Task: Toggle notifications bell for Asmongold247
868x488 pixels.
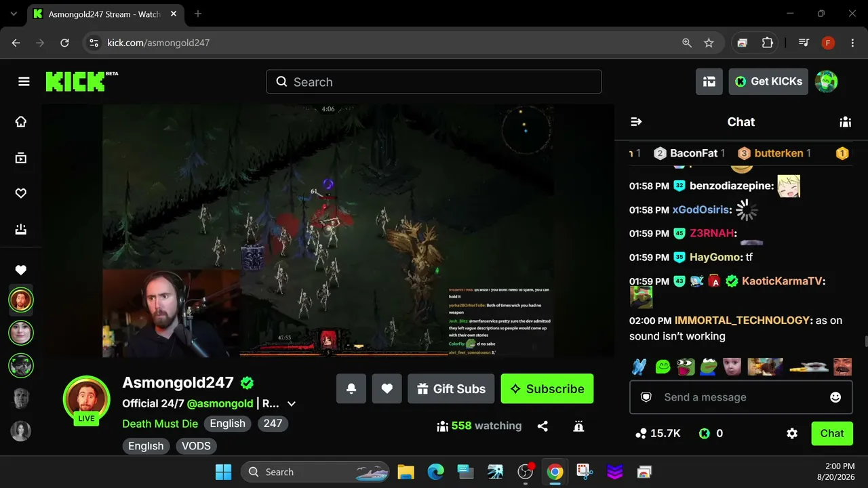Action: [x=351, y=388]
